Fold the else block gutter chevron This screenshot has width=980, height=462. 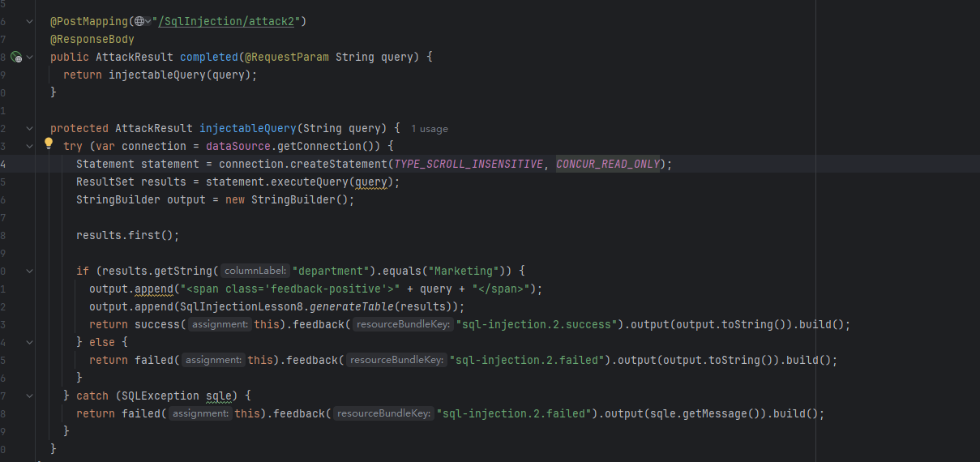30,342
